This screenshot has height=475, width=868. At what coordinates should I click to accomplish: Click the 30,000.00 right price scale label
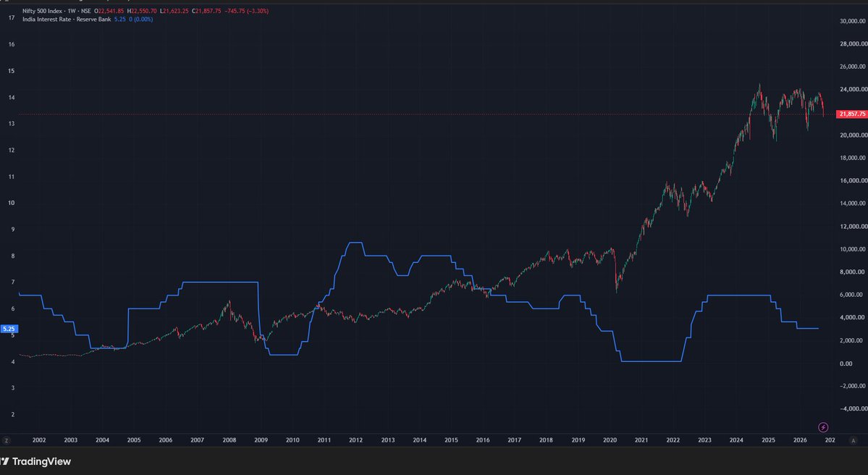(853, 21)
